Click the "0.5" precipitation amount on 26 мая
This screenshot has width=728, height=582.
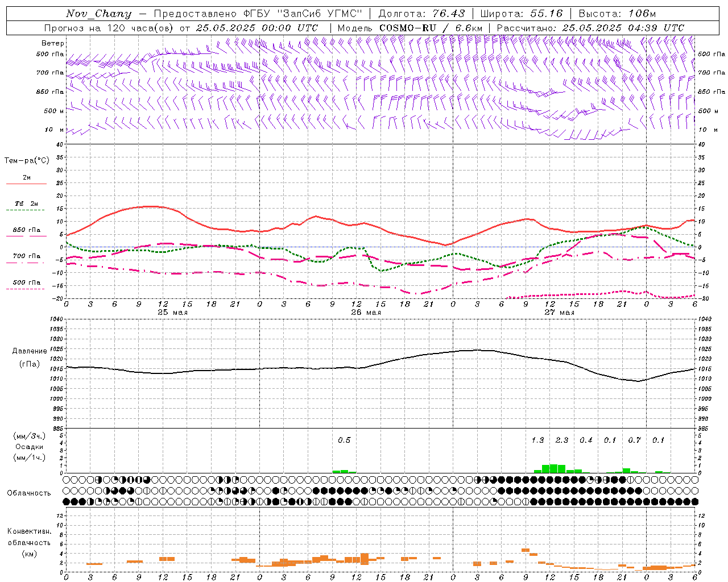344,440
